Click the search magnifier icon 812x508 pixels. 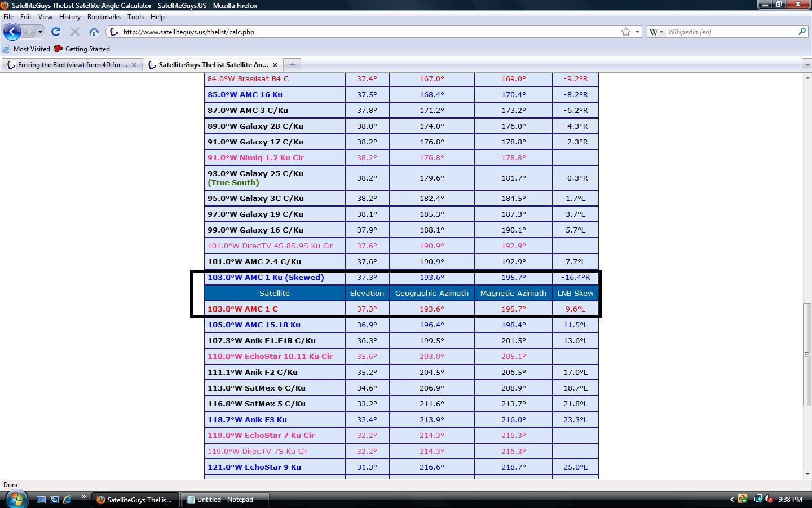(x=802, y=32)
